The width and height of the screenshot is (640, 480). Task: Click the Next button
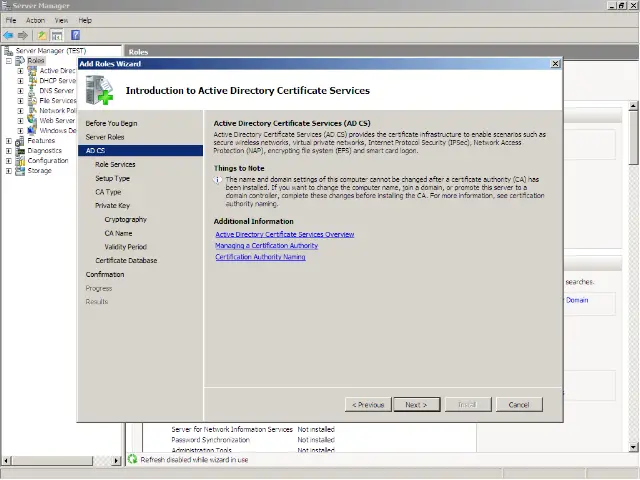tap(417, 404)
